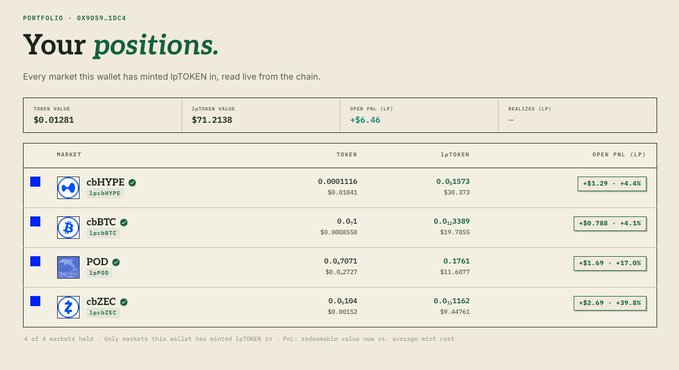Viewport: 679px width, 370px height.
Task: Select the cbHYPE market name
Action: (x=105, y=182)
